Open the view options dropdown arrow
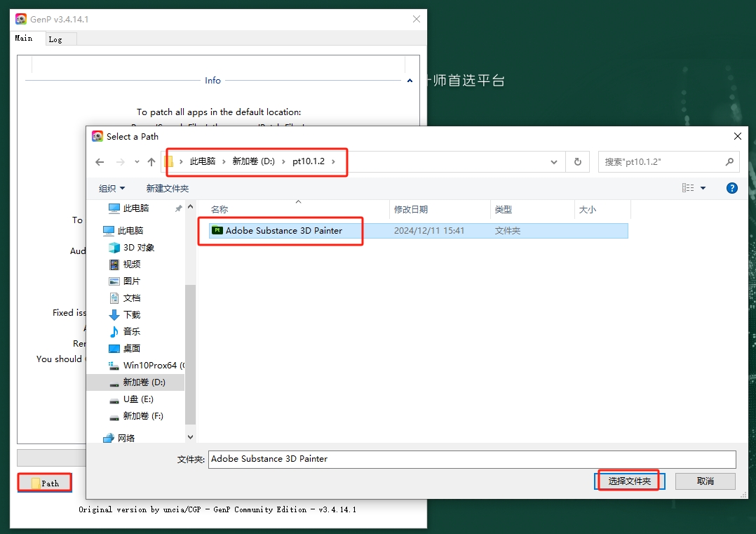 pyautogui.click(x=703, y=188)
